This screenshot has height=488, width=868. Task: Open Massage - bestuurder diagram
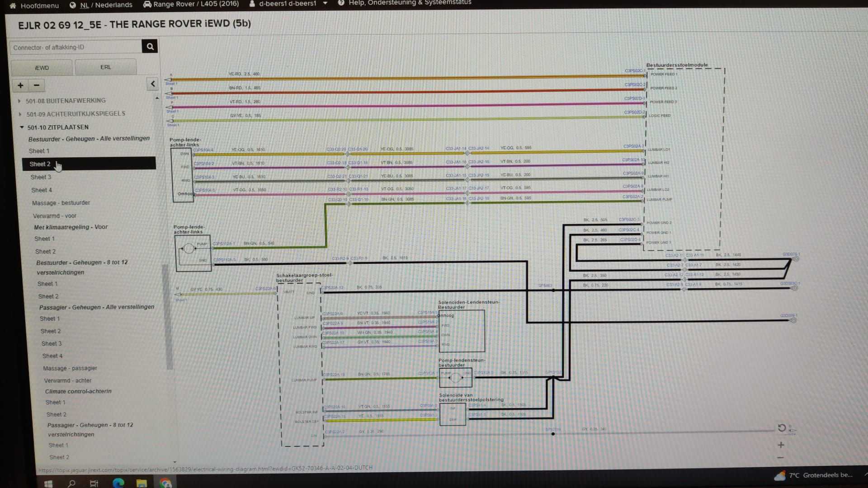click(x=61, y=203)
